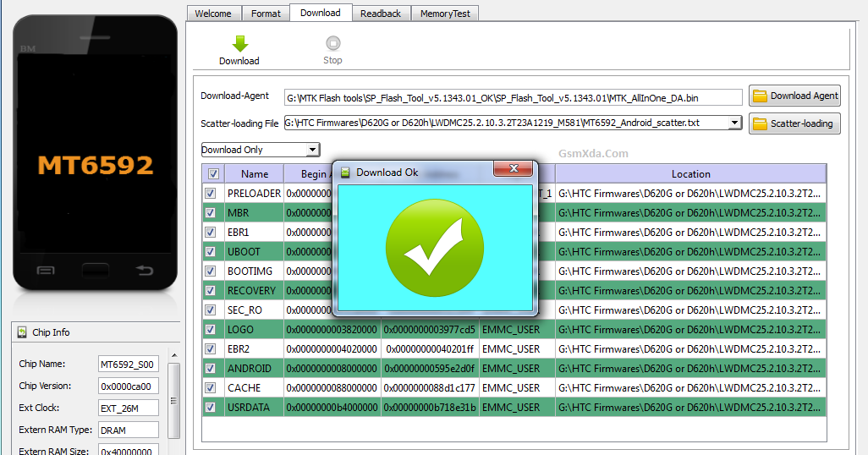This screenshot has height=455, width=868.
Task: Switch to the Format tab
Action: point(266,14)
